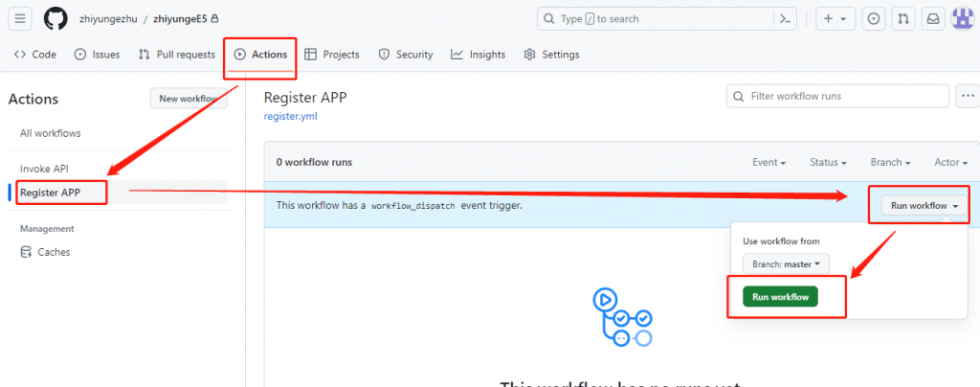Click the user avatar icon

click(962, 18)
